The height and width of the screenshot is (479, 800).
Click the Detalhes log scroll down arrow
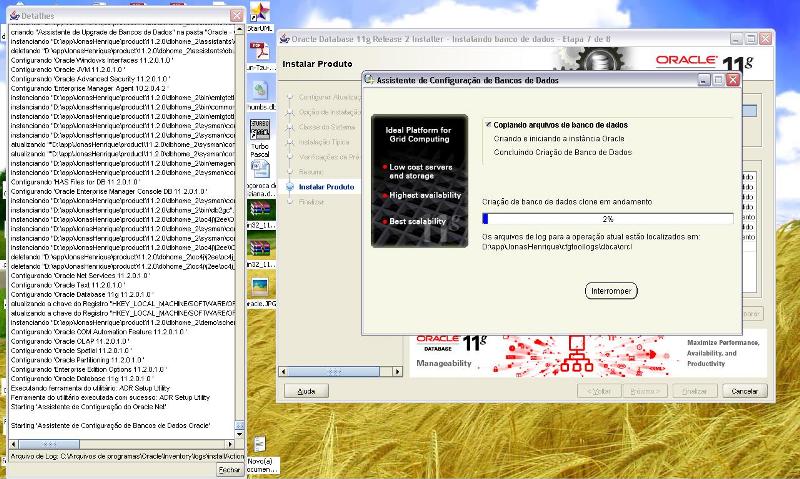coord(240,435)
